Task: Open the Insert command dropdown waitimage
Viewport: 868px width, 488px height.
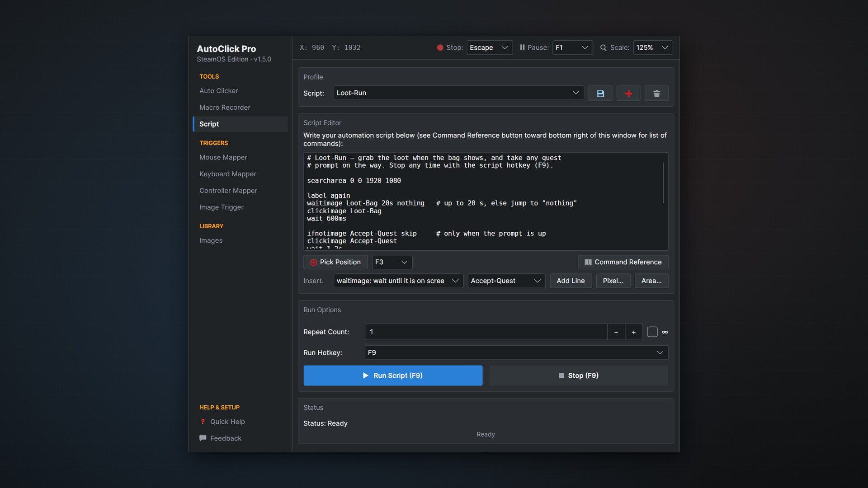Action: [398, 281]
